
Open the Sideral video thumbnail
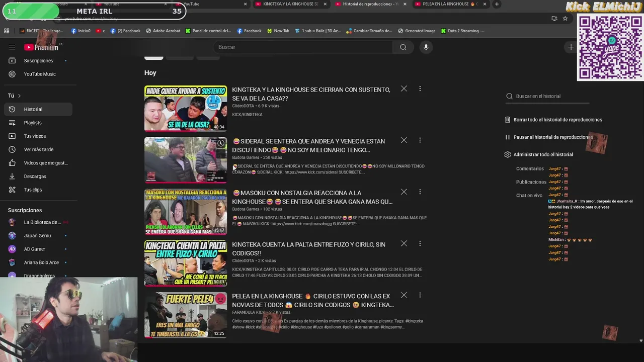186,160
